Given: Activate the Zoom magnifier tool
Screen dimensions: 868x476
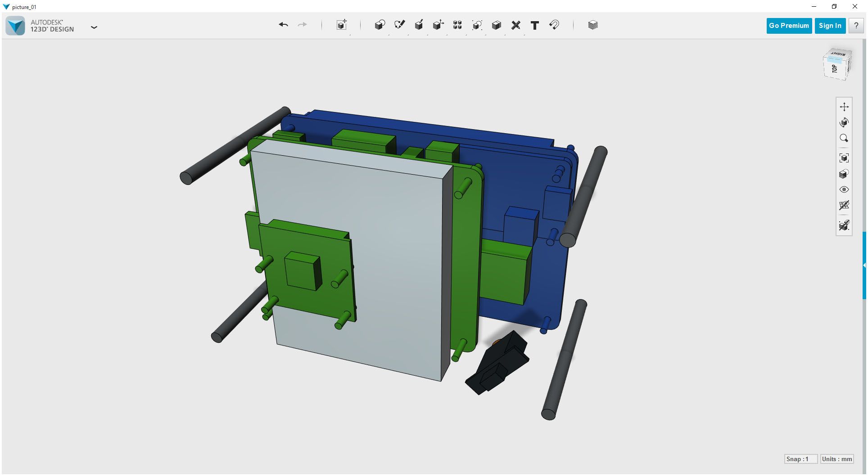Looking at the screenshot, I should tap(845, 138).
